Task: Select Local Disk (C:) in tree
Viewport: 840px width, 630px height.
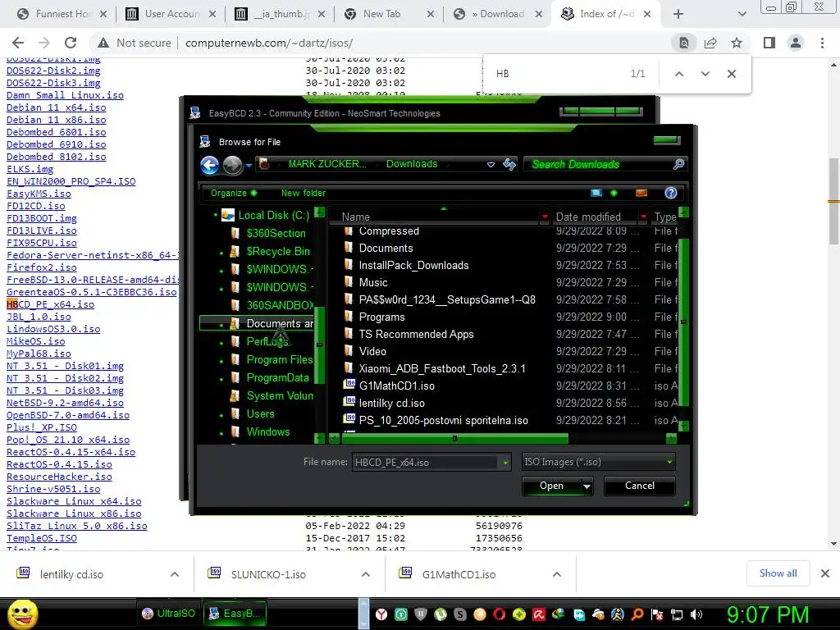Action: coord(274,216)
